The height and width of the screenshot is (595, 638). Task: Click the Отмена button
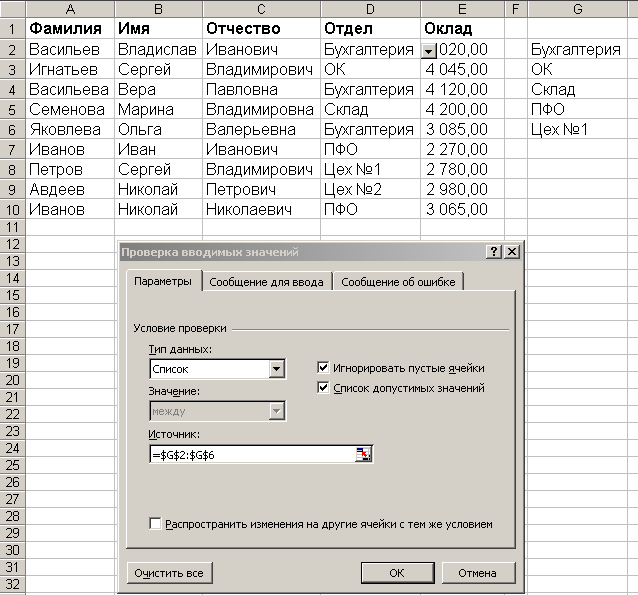(x=478, y=573)
